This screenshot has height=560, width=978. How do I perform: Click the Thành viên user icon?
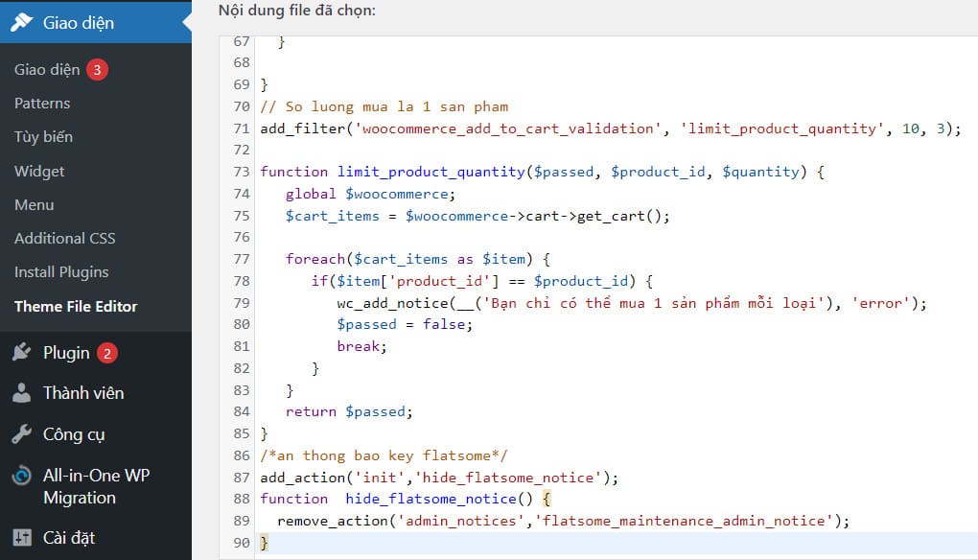pos(21,393)
